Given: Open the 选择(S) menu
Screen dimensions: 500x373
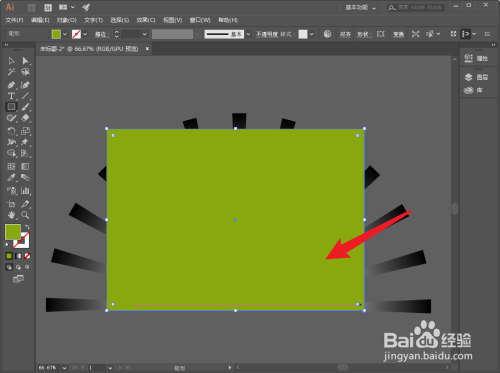Looking at the screenshot, I should point(120,20).
